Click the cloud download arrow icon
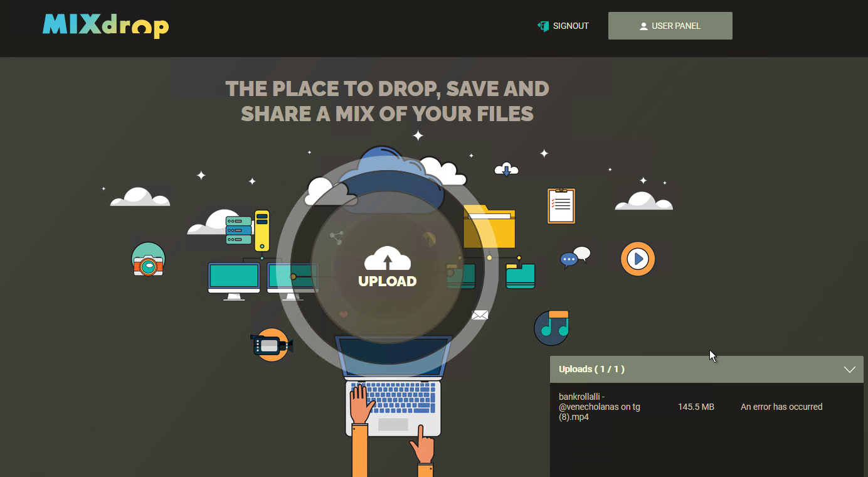This screenshot has width=868, height=477. tap(506, 169)
